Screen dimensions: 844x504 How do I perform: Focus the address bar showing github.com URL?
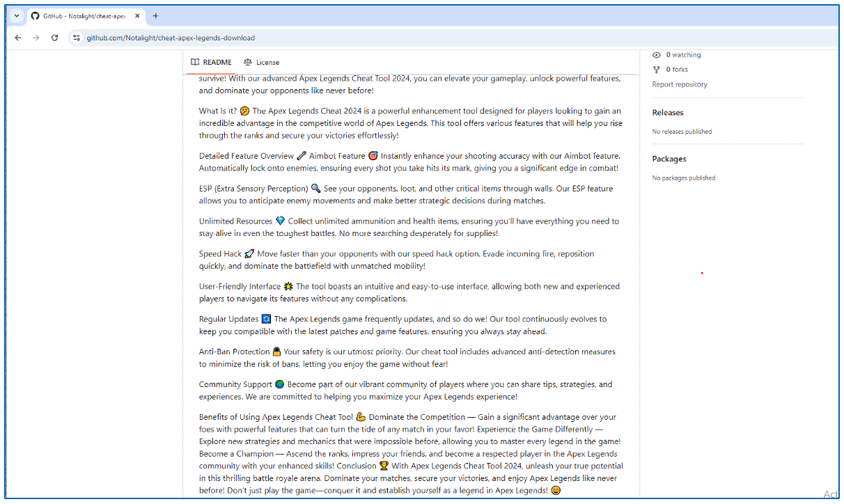171,38
